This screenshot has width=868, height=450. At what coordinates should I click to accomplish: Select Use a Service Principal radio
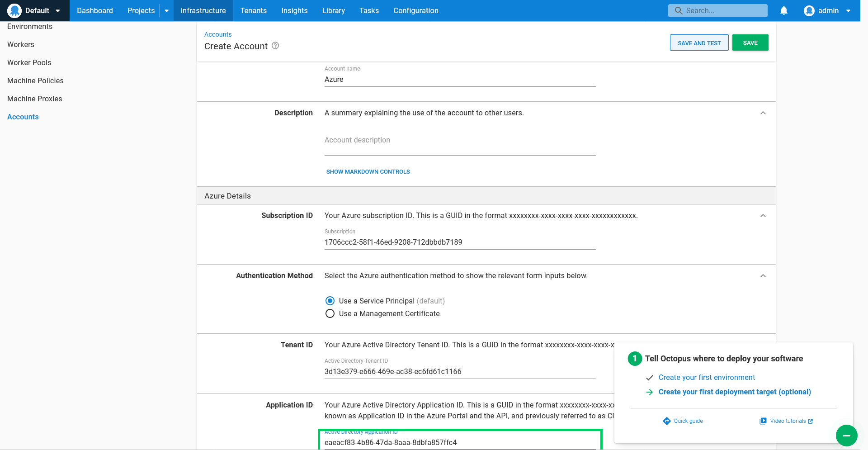330,301
